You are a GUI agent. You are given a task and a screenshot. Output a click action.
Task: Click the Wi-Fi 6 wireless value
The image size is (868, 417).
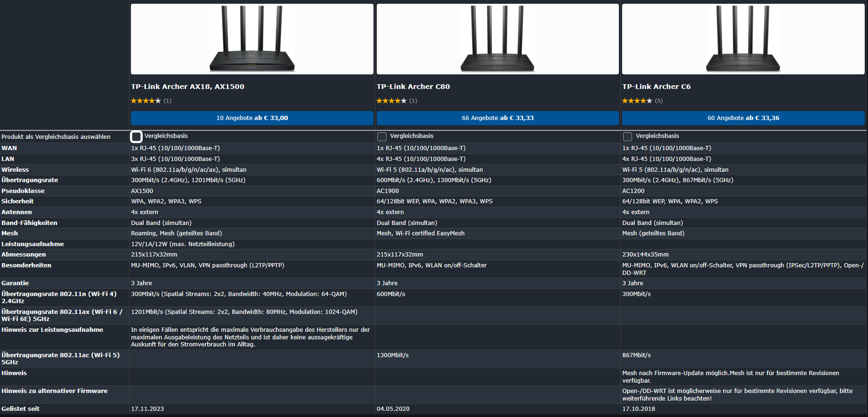188,170
